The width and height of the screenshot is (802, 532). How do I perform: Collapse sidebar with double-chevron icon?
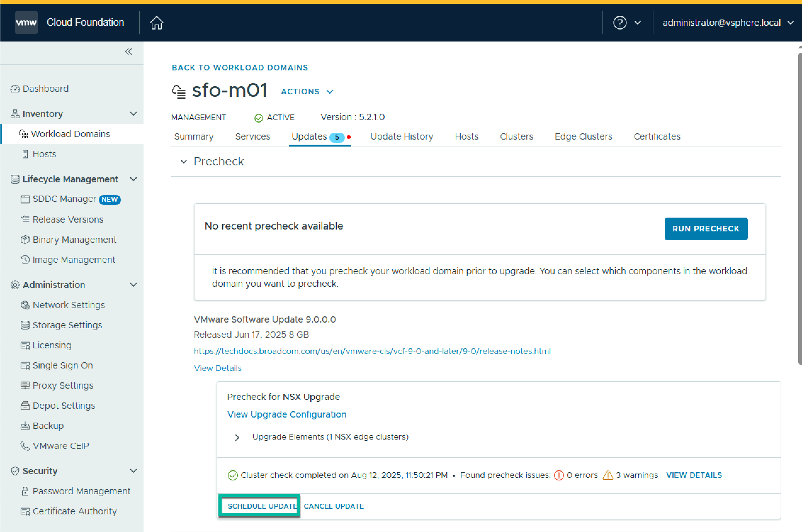[x=128, y=52]
